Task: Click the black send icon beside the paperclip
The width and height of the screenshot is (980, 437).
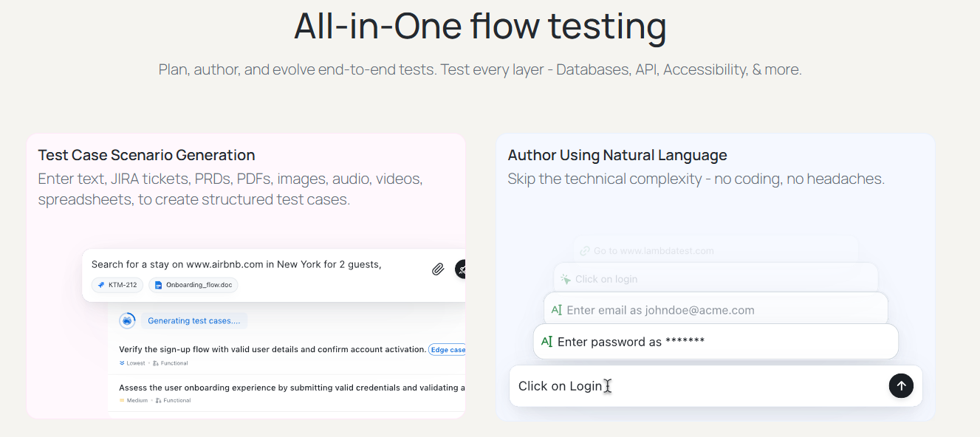Action: pos(461,269)
